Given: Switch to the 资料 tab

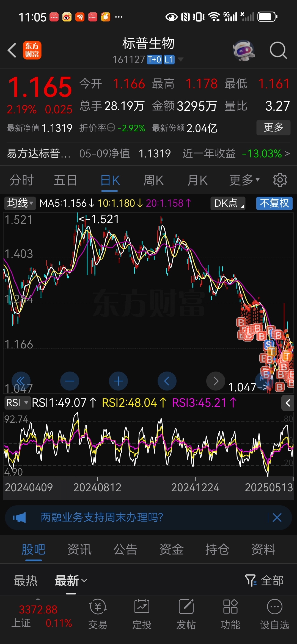Looking at the screenshot, I should (263, 550).
